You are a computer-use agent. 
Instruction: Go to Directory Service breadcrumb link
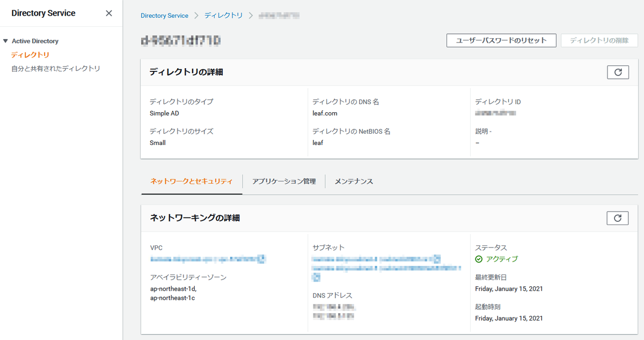[x=164, y=16]
